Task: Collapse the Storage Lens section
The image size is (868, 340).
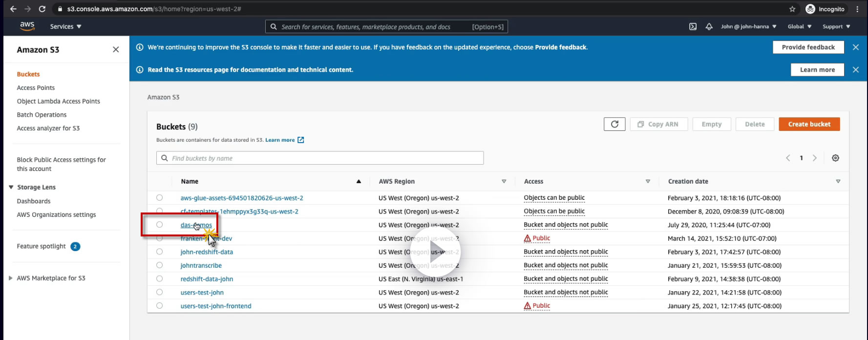Action: pos(11,187)
